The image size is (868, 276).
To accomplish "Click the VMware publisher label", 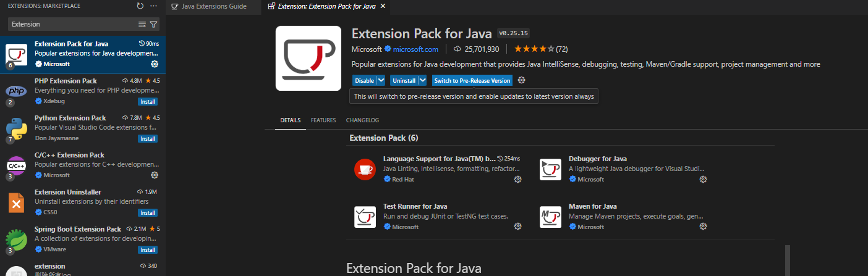I will [x=54, y=249].
